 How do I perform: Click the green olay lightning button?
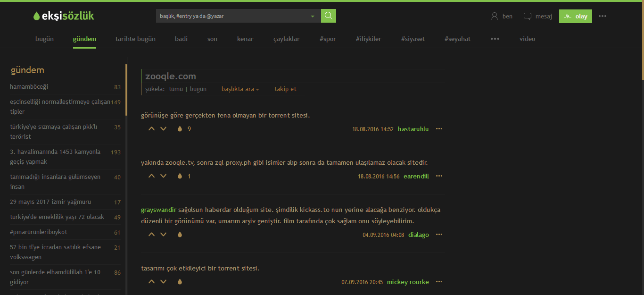coord(575,16)
